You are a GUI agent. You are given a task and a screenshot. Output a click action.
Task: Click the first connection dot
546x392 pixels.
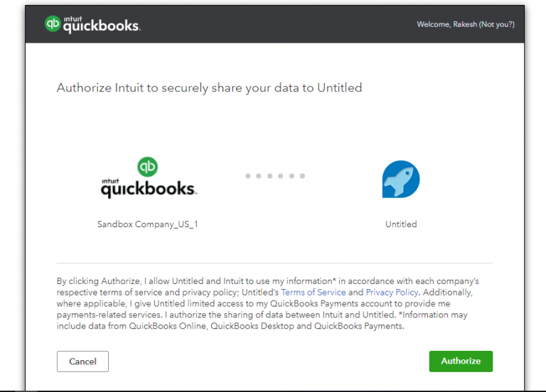248,176
